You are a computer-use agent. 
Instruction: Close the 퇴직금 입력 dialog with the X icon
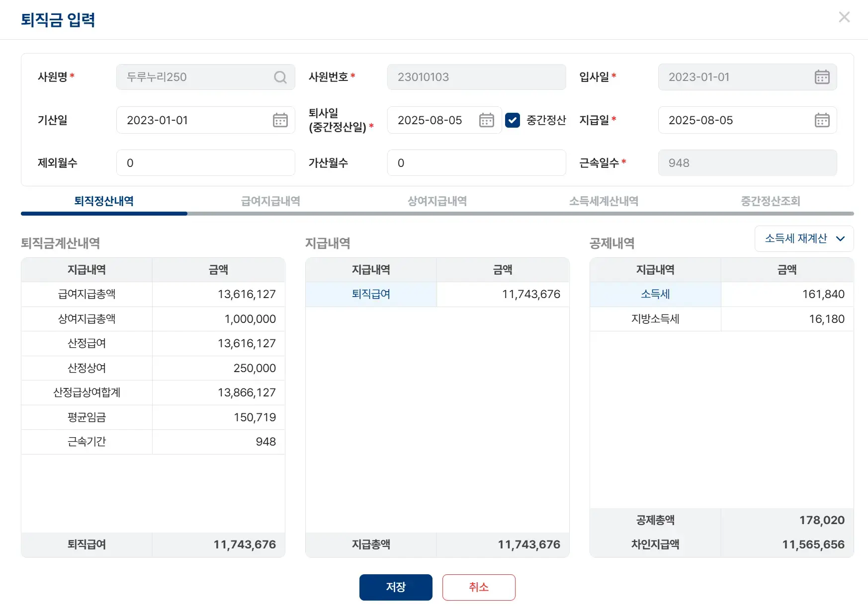[x=844, y=17]
